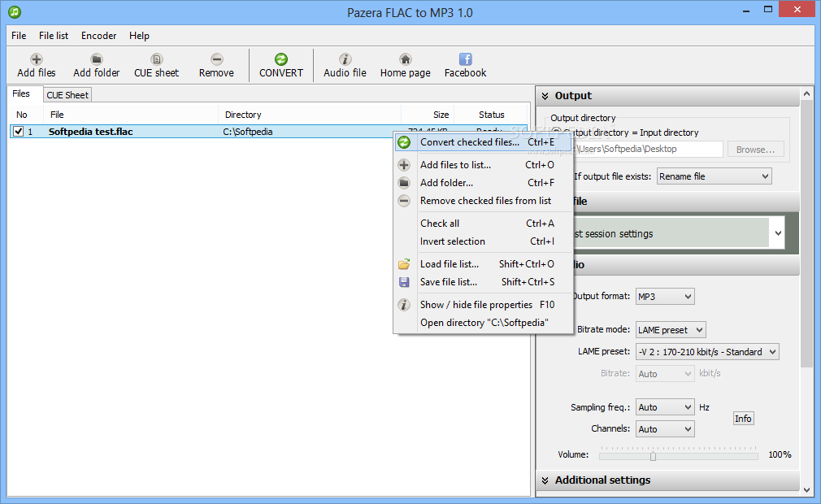Collapse the Output section header
The image size is (821, 504).
tap(668, 96)
